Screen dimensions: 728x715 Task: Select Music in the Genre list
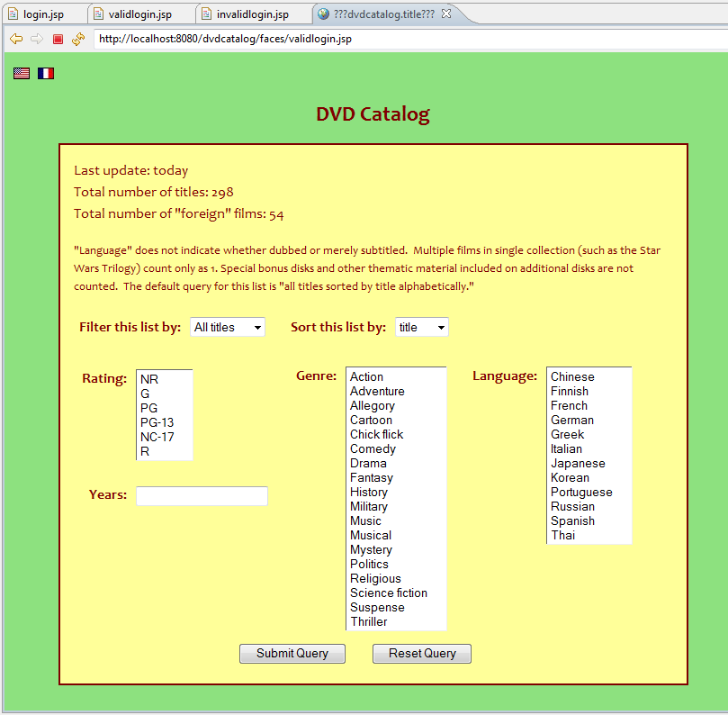[396, 520]
